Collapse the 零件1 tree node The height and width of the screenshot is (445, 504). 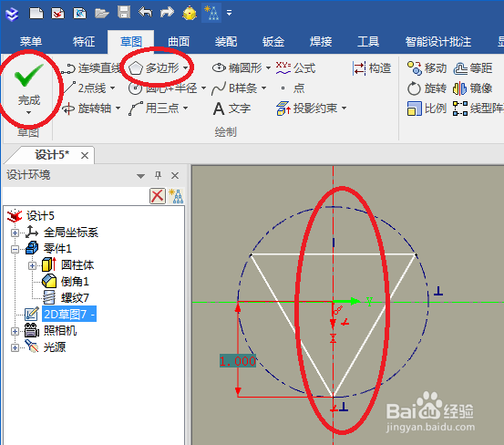[x=15, y=249]
